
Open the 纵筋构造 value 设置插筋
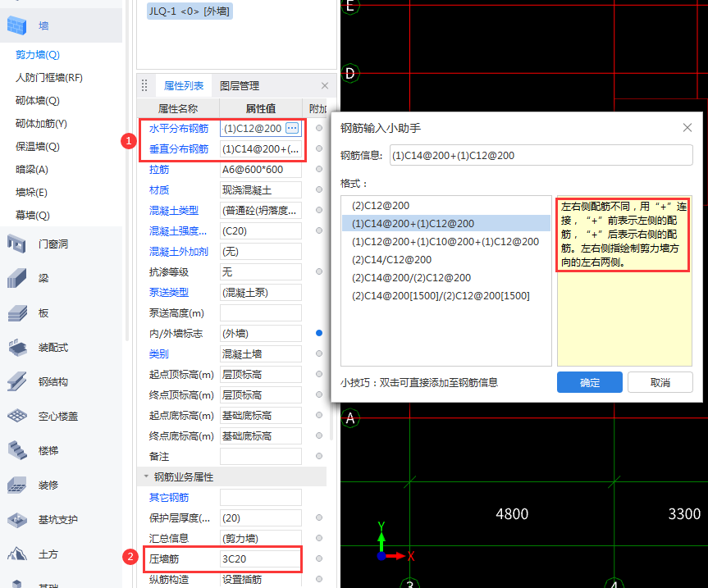point(261,580)
